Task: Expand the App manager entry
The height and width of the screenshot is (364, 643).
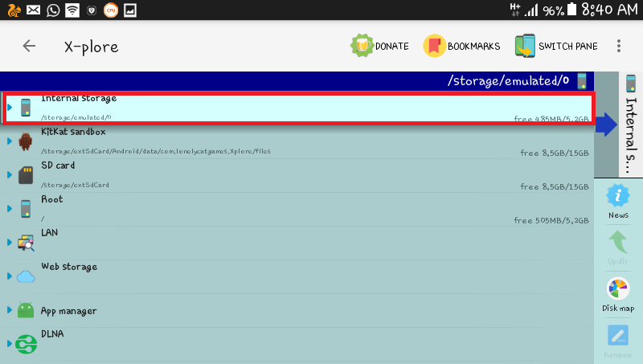Action: (10, 310)
